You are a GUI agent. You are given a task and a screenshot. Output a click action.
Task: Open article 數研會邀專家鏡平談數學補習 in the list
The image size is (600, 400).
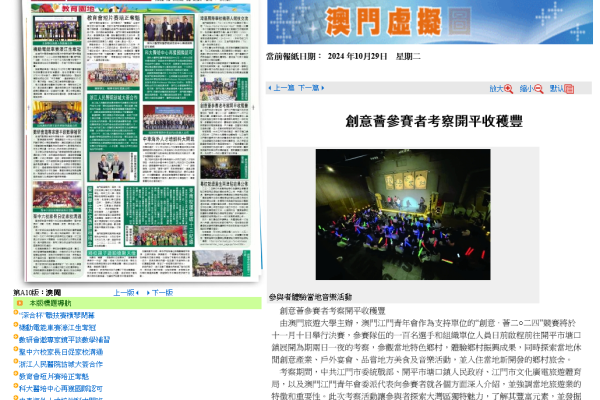(64, 340)
